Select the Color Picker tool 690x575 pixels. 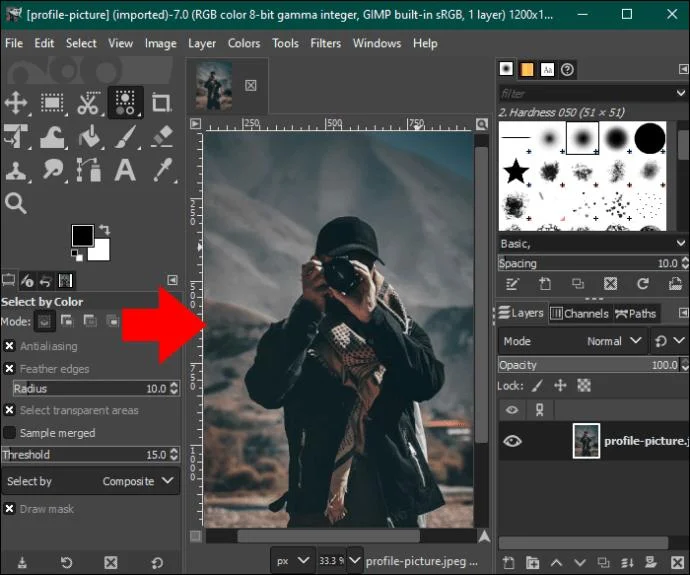(162, 170)
